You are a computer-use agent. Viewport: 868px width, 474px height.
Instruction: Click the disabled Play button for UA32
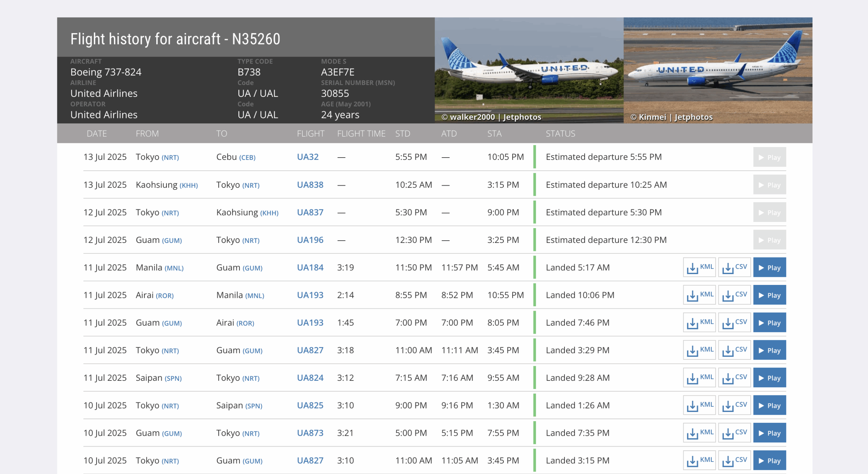click(x=769, y=157)
